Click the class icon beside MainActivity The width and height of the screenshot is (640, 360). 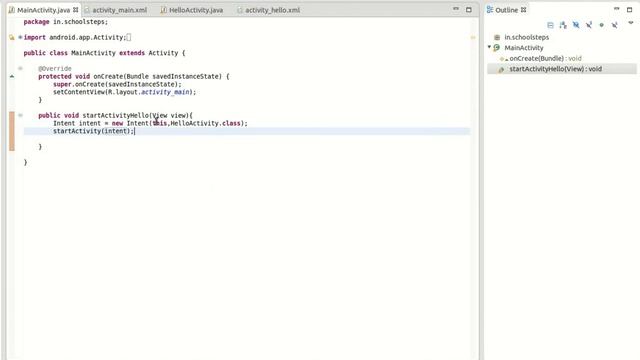497,48
